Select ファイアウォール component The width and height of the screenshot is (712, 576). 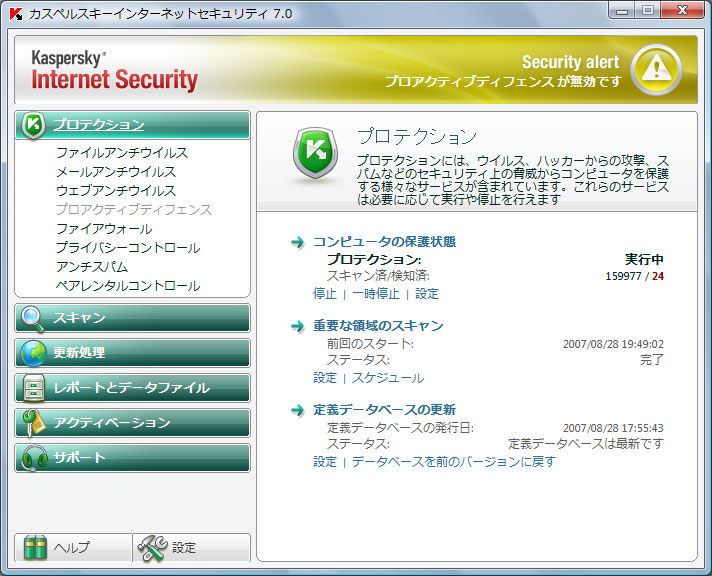point(104,228)
